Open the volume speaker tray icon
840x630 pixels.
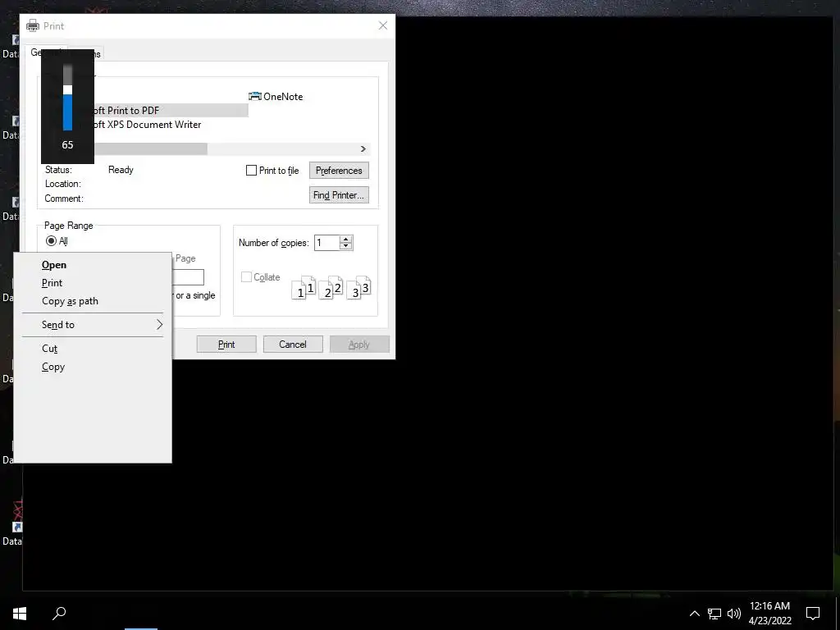click(x=734, y=614)
